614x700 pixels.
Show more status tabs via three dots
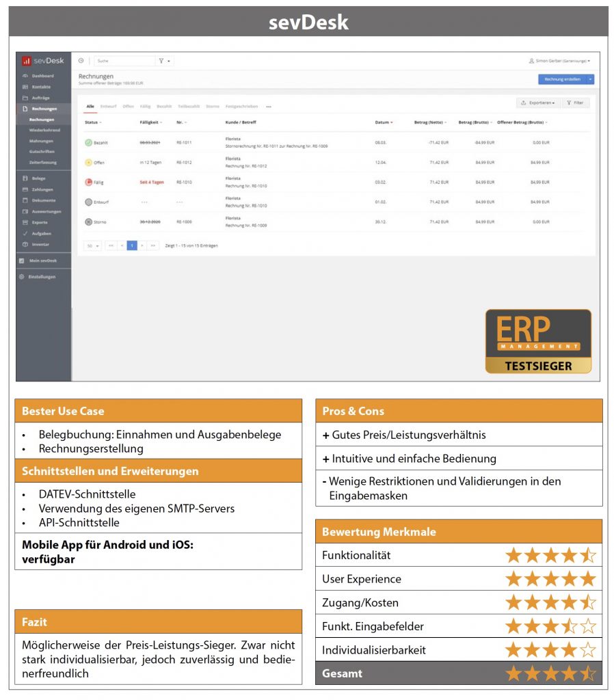click(x=269, y=107)
